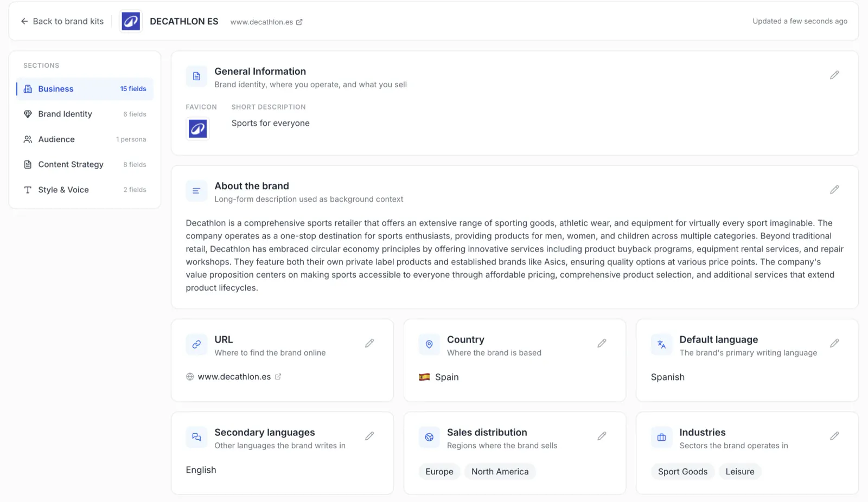
Task: Open the Brand Identity section
Action: coord(85,114)
